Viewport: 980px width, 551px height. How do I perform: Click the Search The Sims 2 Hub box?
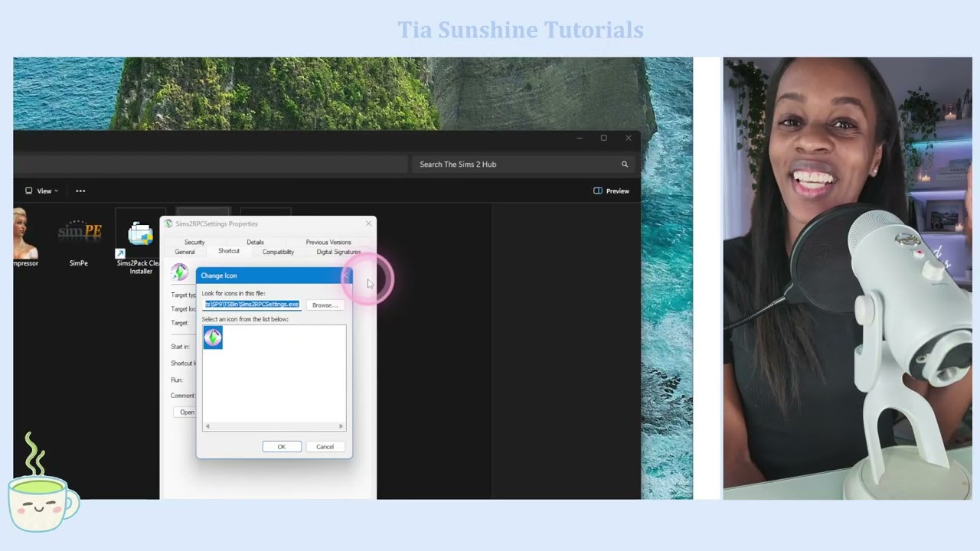[524, 164]
